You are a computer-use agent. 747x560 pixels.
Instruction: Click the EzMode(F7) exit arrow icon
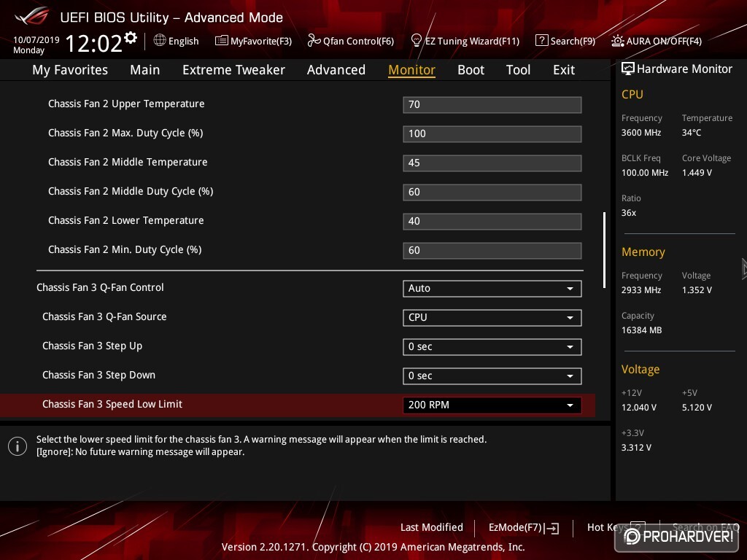551,528
